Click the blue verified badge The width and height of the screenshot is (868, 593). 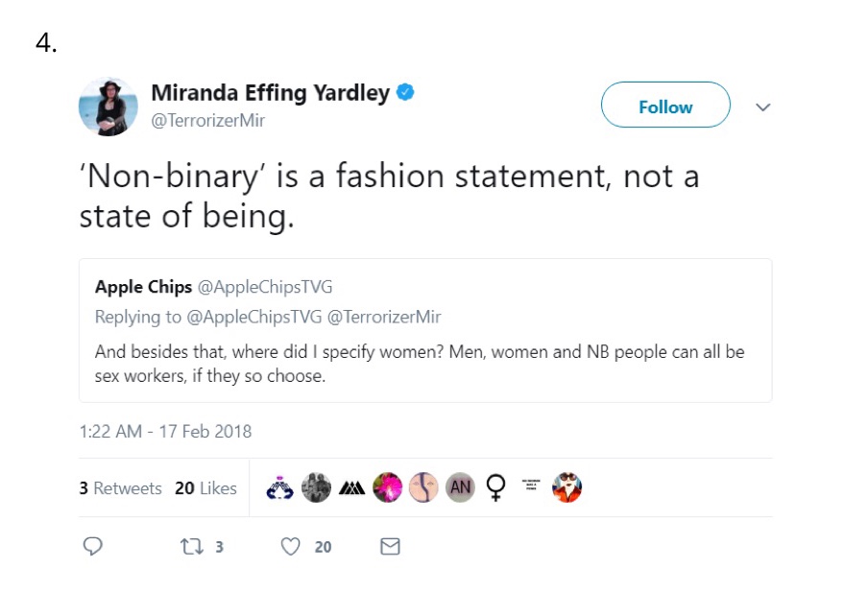406,93
